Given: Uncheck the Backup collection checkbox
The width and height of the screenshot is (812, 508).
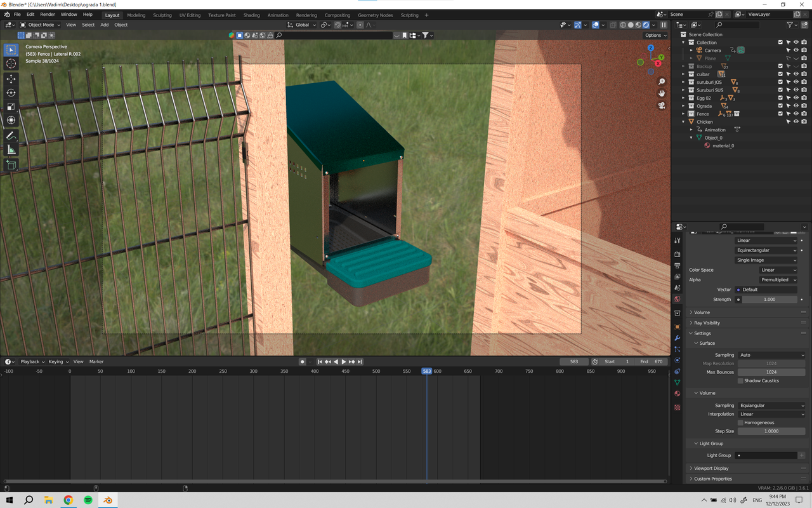Looking at the screenshot, I should pyautogui.click(x=780, y=66).
